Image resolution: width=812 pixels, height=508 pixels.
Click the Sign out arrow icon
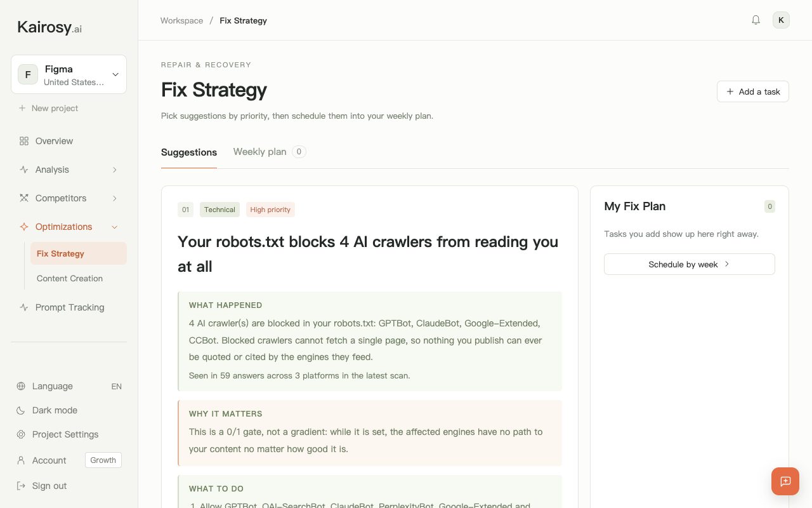[x=21, y=486]
